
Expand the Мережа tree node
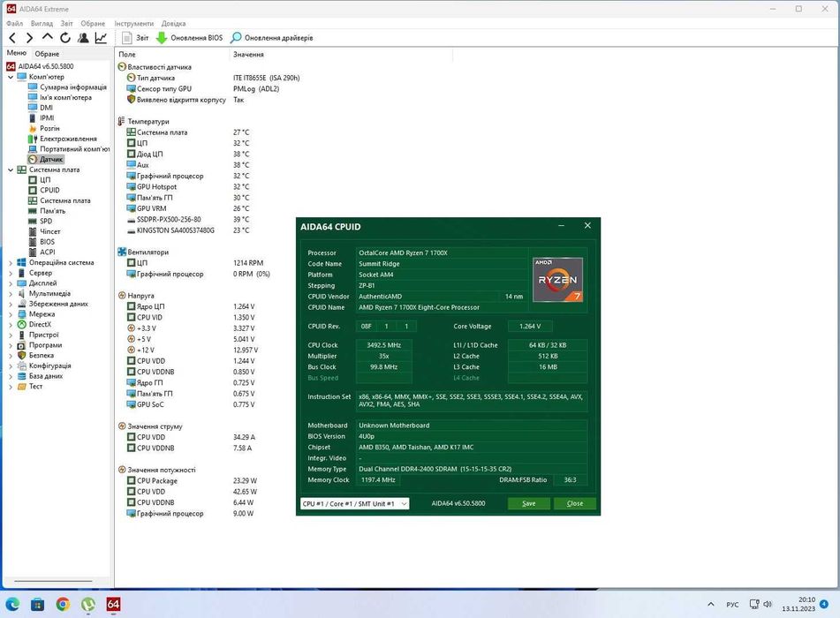[x=11, y=314]
